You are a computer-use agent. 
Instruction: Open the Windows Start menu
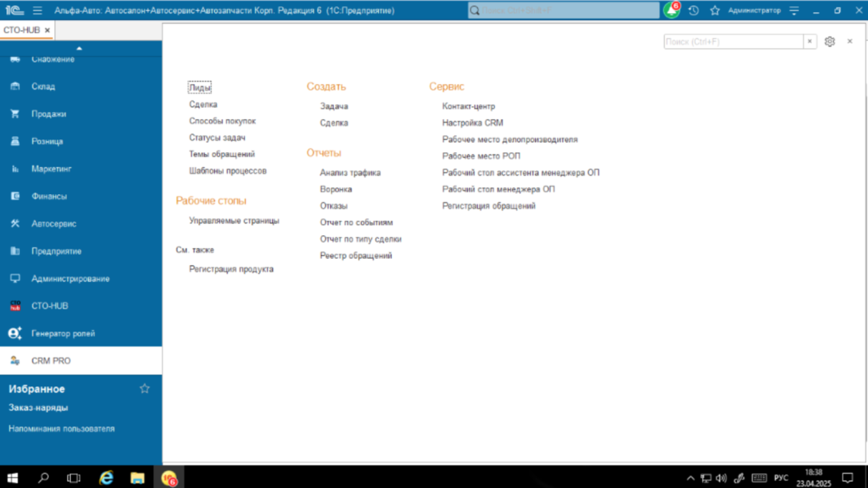click(12, 478)
